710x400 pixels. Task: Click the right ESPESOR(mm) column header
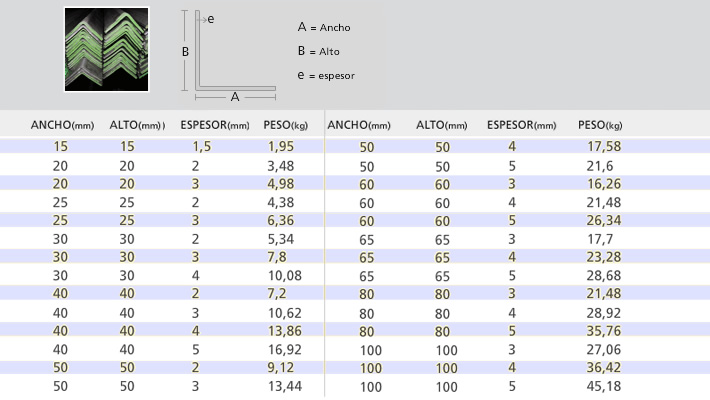(x=522, y=125)
